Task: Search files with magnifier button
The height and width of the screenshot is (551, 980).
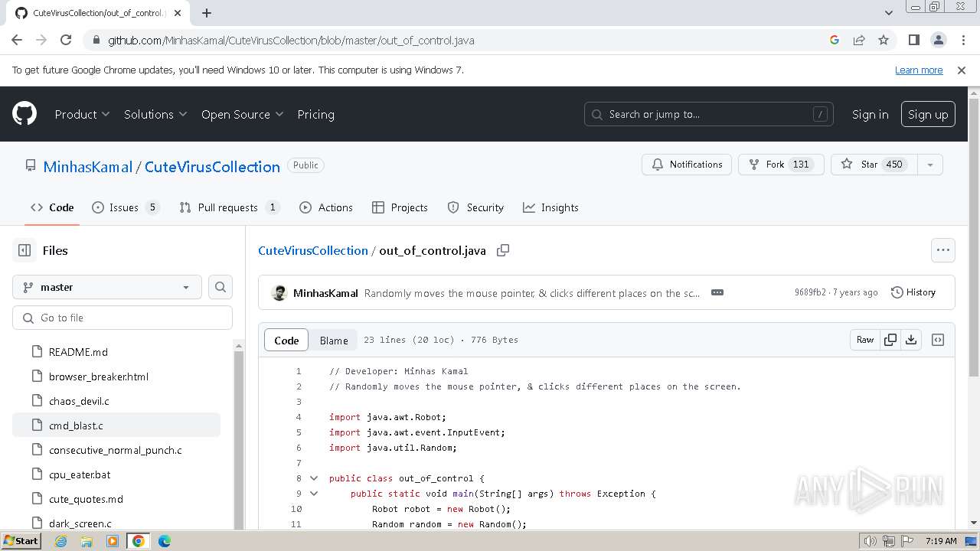Action: [220, 287]
